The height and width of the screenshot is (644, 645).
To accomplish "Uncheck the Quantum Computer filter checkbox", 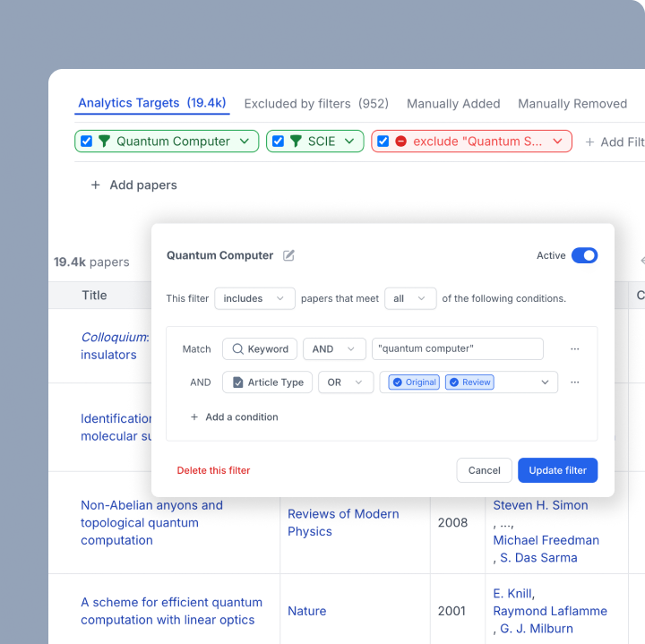I will (x=86, y=141).
